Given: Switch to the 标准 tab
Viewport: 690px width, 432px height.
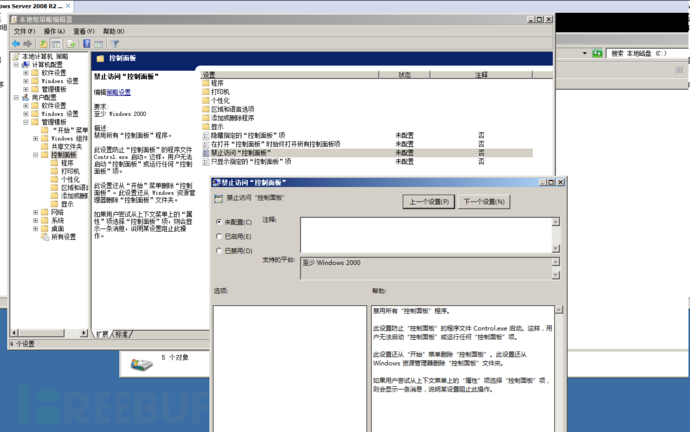Looking at the screenshot, I should tap(121, 333).
